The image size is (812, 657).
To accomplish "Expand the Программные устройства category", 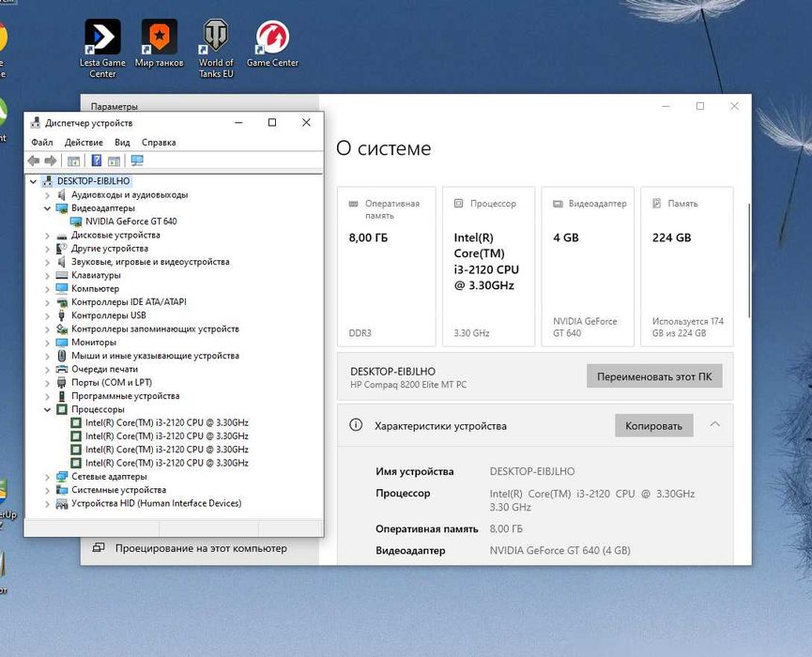I will (47, 396).
